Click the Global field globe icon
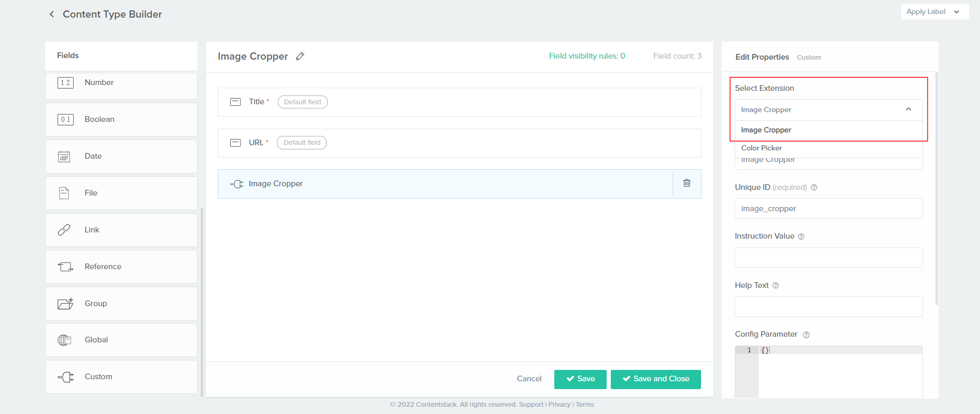The width and height of the screenshot is (980, 414). point(64,340)
